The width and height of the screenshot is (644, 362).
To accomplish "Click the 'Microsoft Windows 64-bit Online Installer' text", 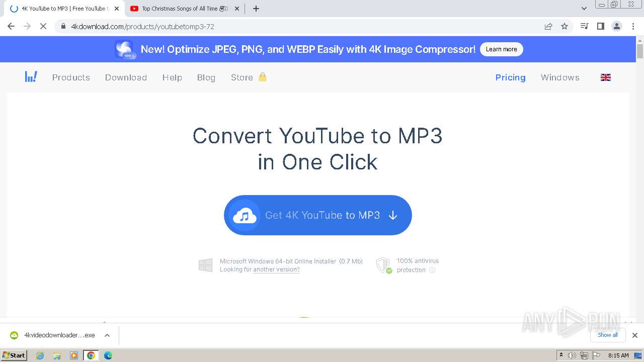I will pos(278,261).
